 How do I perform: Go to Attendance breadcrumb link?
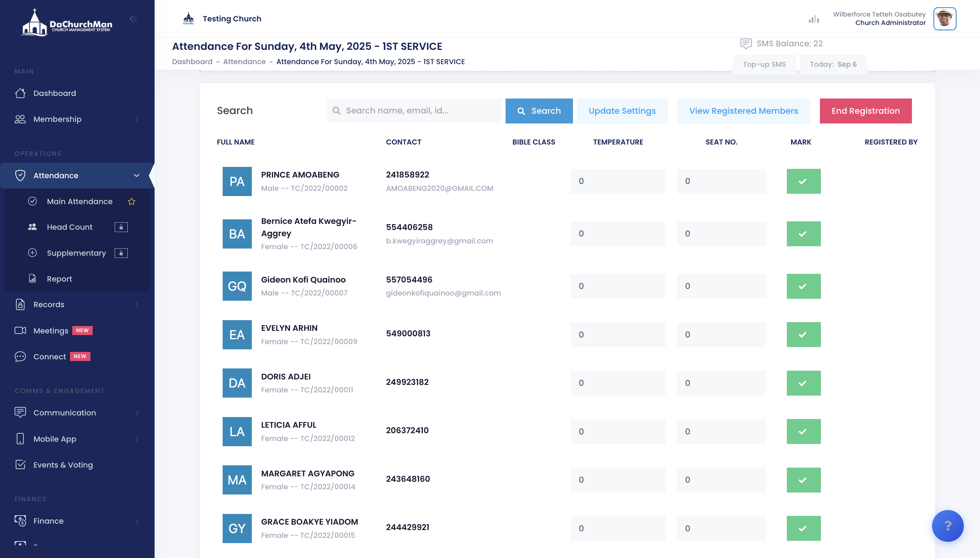pos(244,62)
